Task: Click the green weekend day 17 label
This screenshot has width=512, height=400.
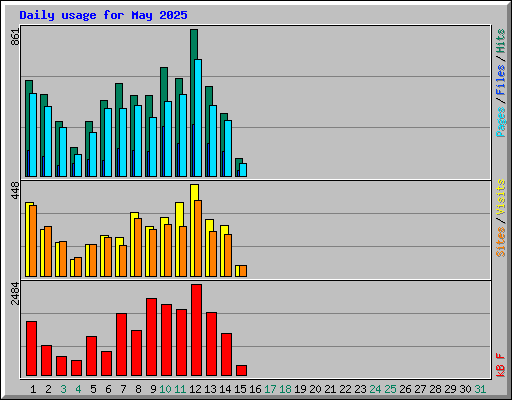Action: point(270,389)
